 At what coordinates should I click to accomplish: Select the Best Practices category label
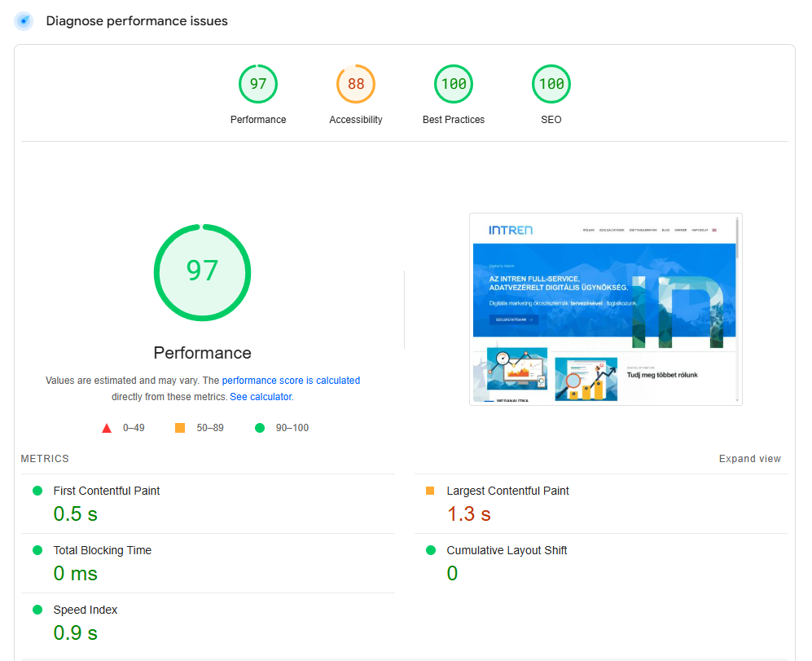click(x=454, y=120)
